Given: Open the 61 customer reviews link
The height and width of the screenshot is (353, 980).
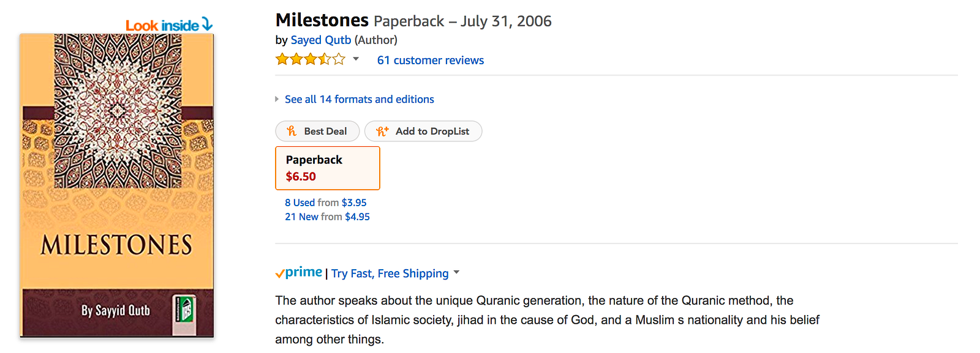Looking at the screenshot, I should coord(430,60).
